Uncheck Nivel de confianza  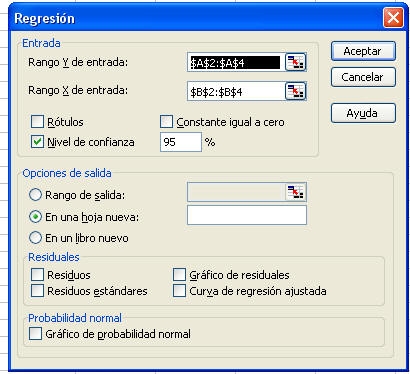(x=37, y=142)
